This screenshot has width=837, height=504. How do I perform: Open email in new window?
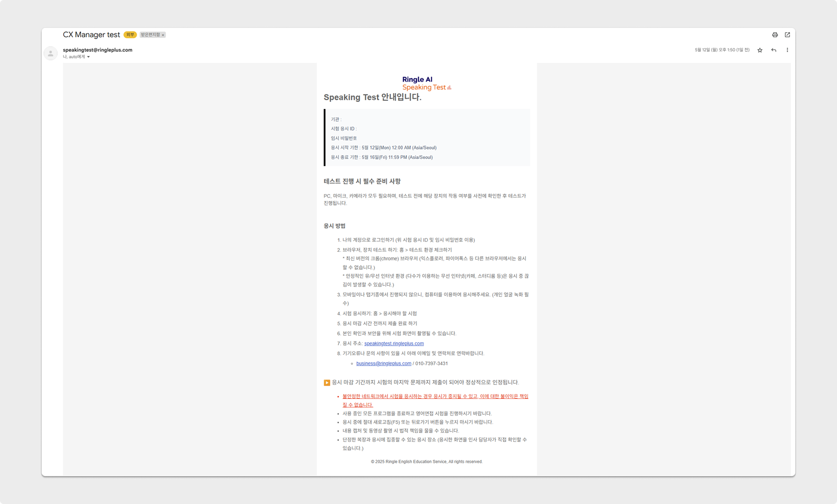[787, 35]
